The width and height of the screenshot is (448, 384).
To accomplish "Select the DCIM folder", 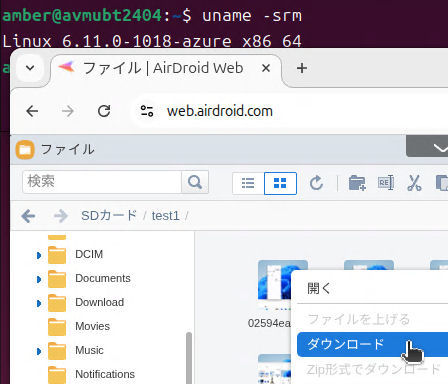I will click(89, 254).
